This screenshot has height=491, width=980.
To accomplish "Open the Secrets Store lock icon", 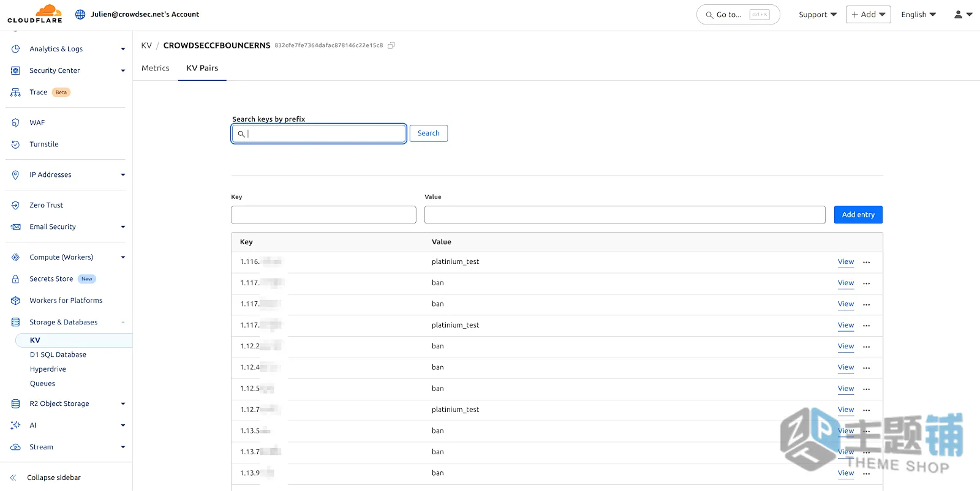I will 15,279.
